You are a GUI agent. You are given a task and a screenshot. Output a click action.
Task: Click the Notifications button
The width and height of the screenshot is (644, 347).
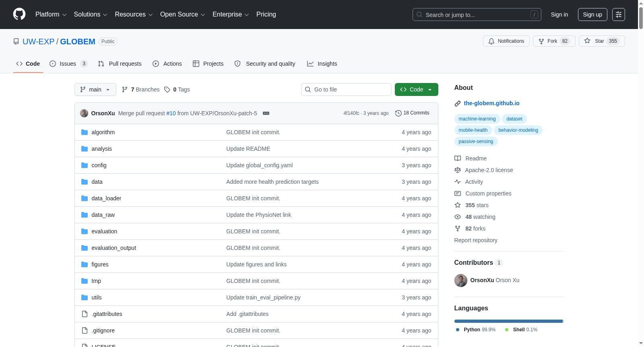[x=506, y=41]
